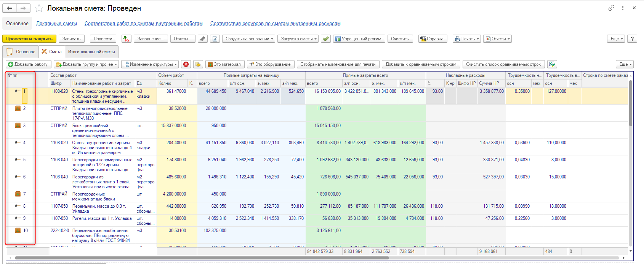Open Соответствия работ по сметам внутренним работам

coord(144,24)
